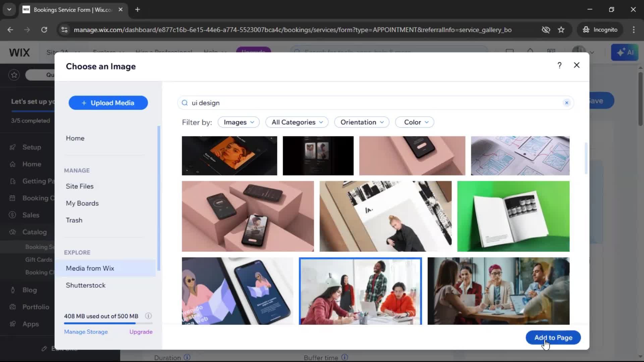Viewport: 644px width, 362px height.
Task: Clear the search field with the x icon
Action: pyautogui.click(x=567, y=103)
